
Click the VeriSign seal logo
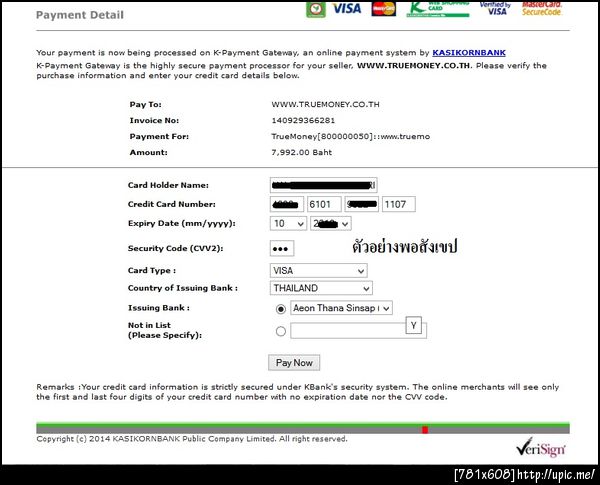click(x=540, y=447)
